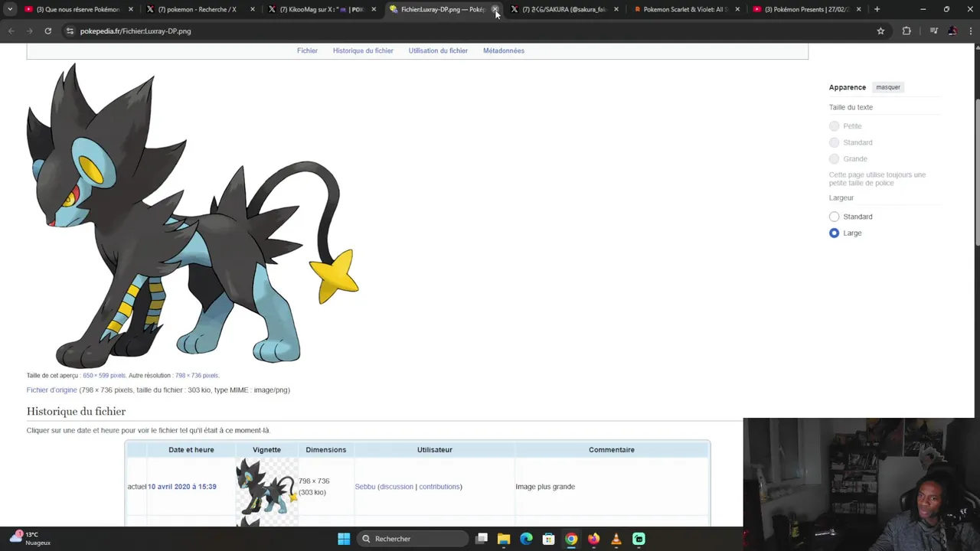Jump to Historique du fichier section
This screenshot has height=551, width=980.
pyautogui.click(x=363, y=51)
